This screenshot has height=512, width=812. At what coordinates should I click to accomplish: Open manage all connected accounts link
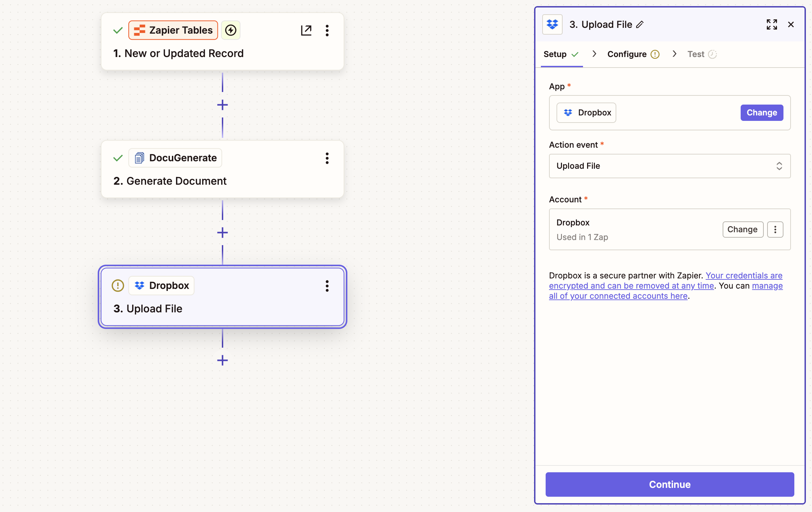click(666, 291)
